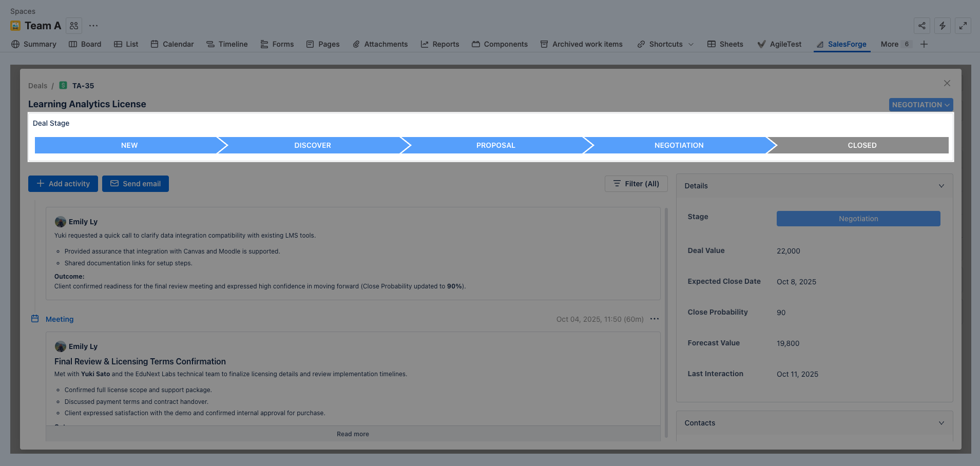980x466 pixels.
Task: Click the team members icon beside Team A
Action: (x=74, y=26)
